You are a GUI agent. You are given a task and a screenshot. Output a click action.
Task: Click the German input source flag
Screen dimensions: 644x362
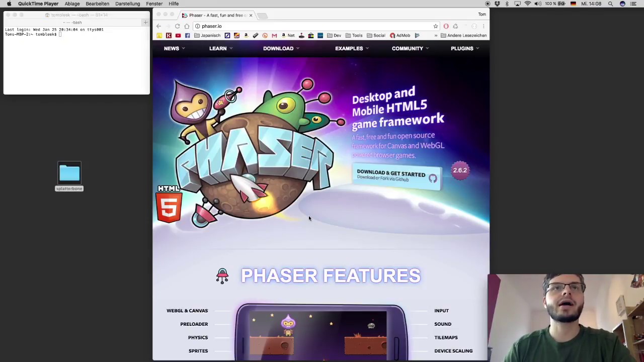point(573,4)
